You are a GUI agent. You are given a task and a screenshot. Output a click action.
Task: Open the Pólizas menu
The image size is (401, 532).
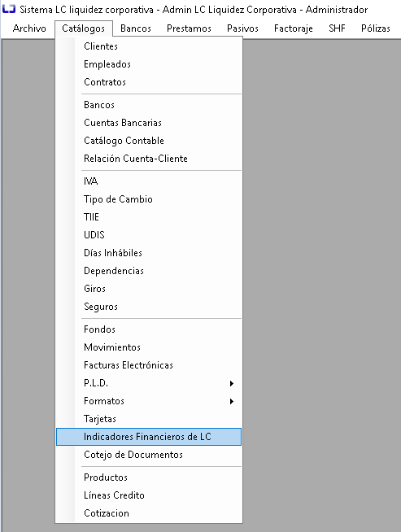376,28
